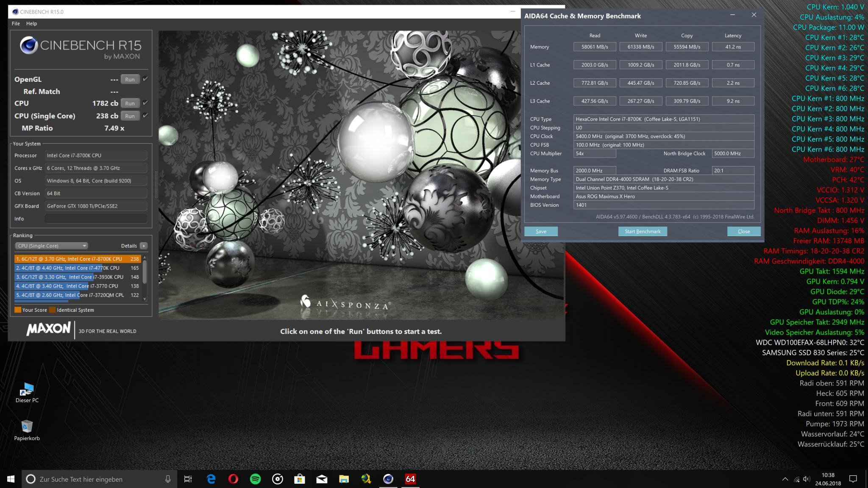
Task: Click L1 Cache Read value 2003.0 GB/s
Action: 595,65
